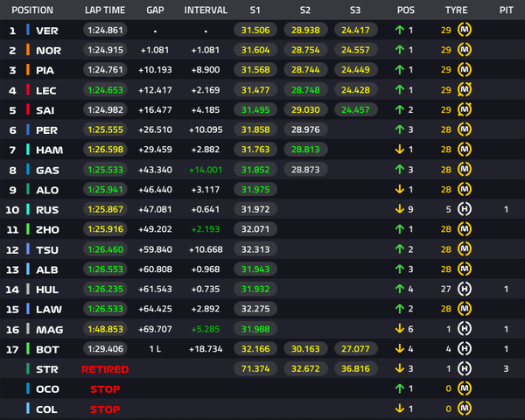
Task: Click LEC's red team colour bar
Action: click(28, 90)
